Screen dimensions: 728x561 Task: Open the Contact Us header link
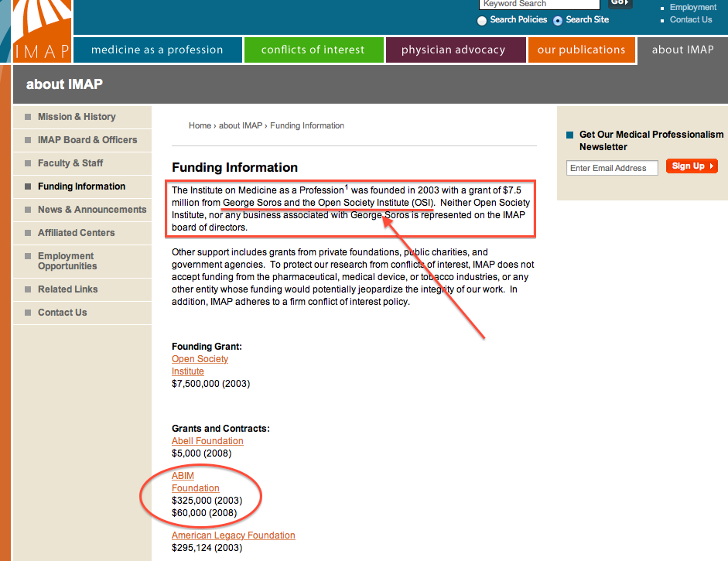tap(690, 19)
